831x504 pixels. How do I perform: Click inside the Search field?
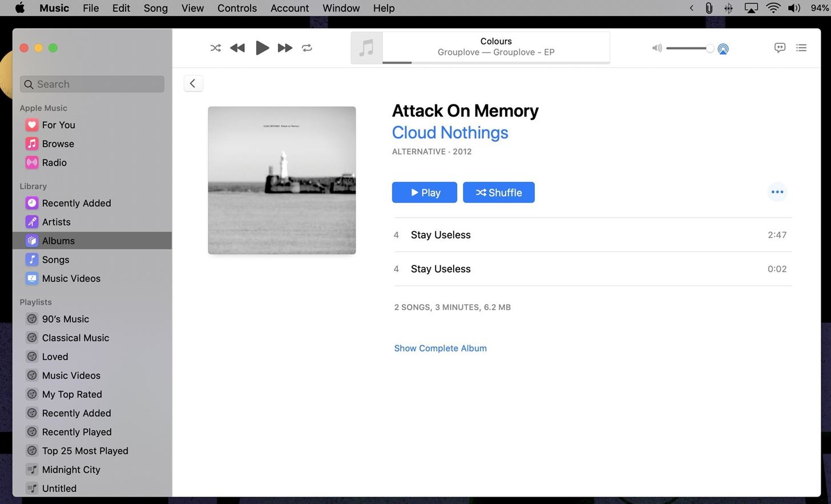pos(92,84)
